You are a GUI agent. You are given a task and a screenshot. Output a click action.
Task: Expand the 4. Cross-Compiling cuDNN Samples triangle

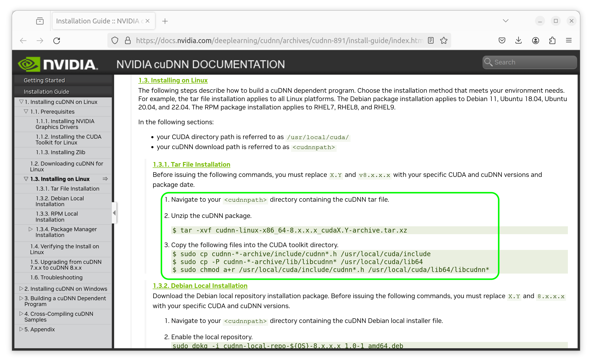coord(21,314)
